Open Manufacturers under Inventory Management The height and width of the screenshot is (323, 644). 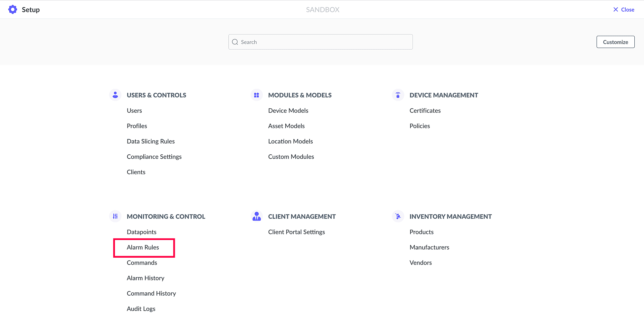click(429, 247)
